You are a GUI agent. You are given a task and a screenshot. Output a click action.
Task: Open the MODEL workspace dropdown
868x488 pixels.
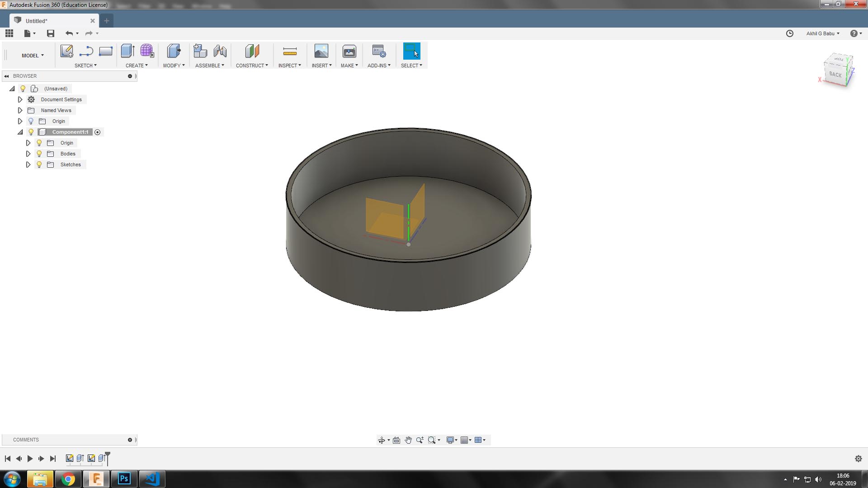click(33, 56)
